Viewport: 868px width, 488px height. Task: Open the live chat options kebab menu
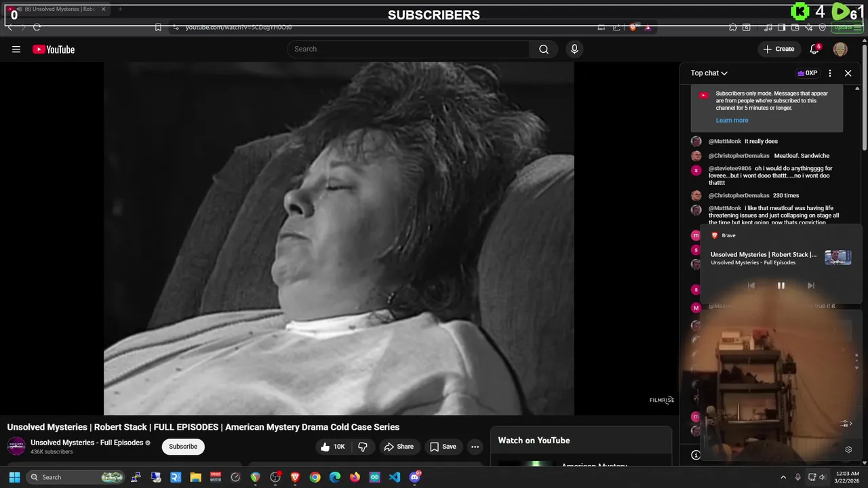[830, 73]
